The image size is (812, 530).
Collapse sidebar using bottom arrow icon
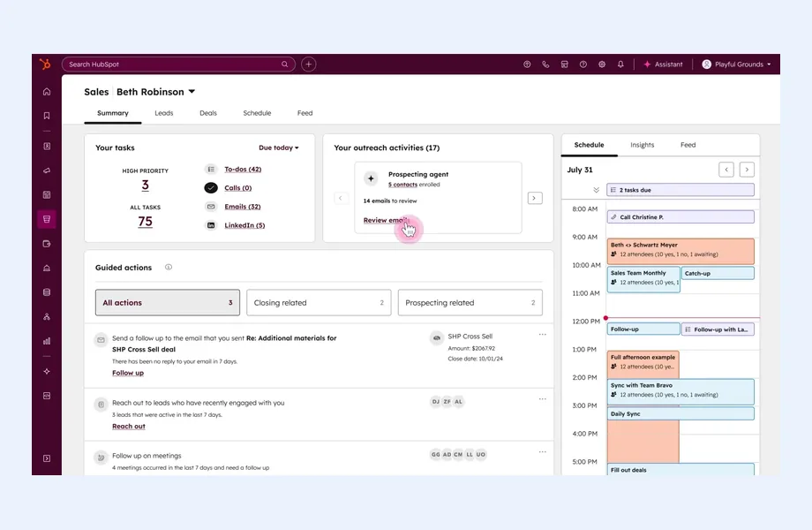point(47,458)
